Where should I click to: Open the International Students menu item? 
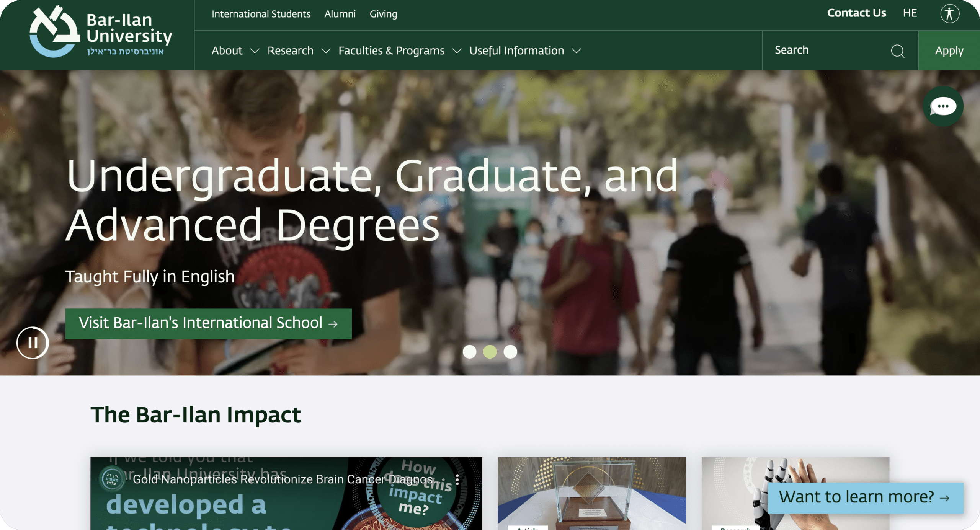261,14
